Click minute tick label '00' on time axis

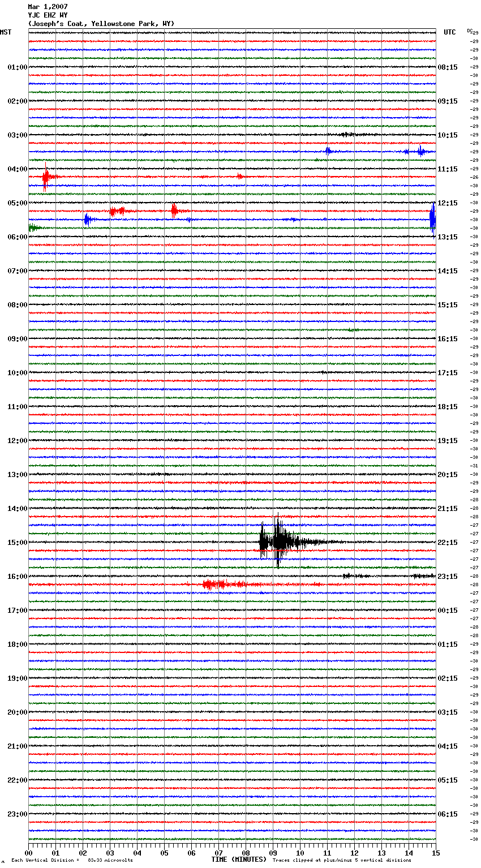click(28, 853)
